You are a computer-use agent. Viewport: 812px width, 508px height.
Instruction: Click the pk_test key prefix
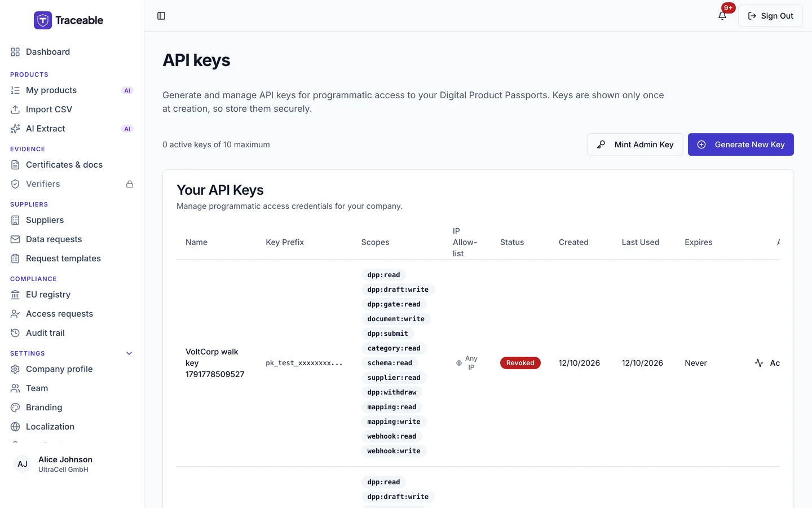point(304,363)
